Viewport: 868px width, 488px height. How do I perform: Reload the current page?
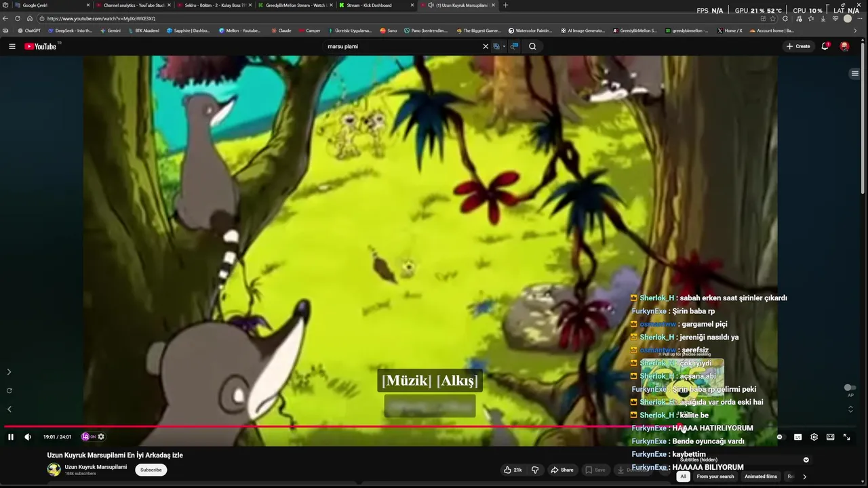18,18
